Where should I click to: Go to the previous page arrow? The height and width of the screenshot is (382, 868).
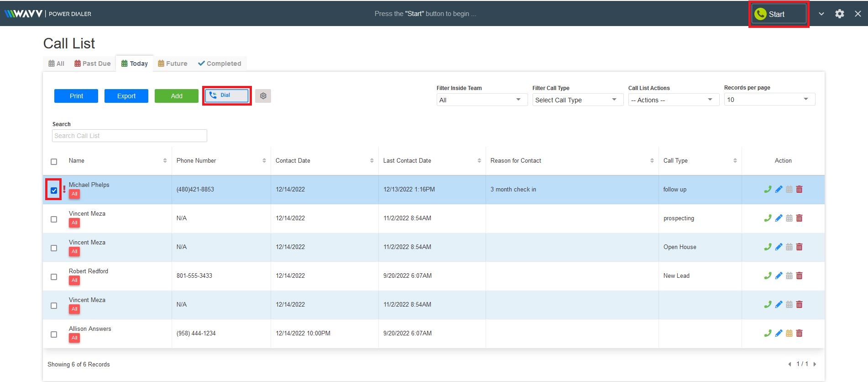point(790,364)
